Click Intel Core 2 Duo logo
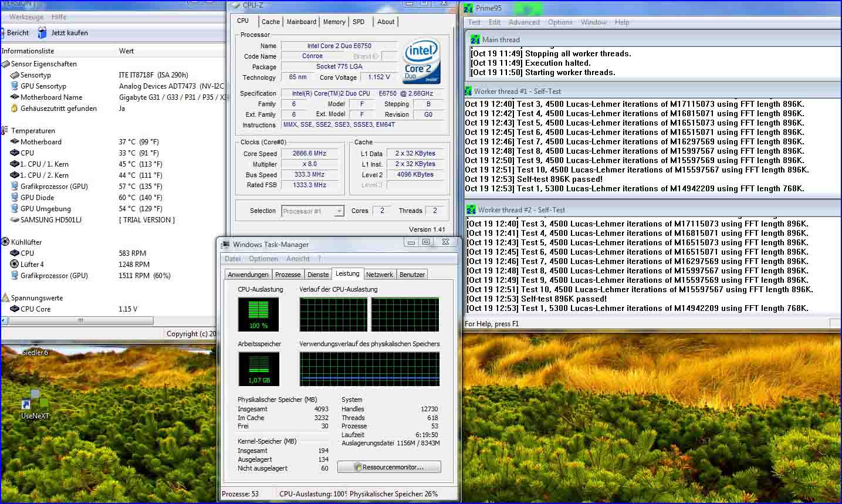 pos(421,62)
